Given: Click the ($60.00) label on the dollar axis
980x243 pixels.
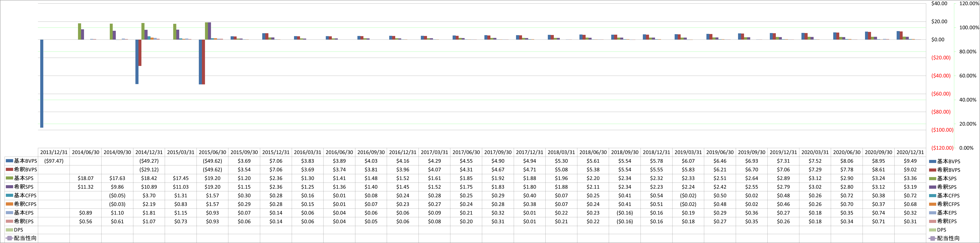Looking at the screenshot, I should [x=941, y=94].
